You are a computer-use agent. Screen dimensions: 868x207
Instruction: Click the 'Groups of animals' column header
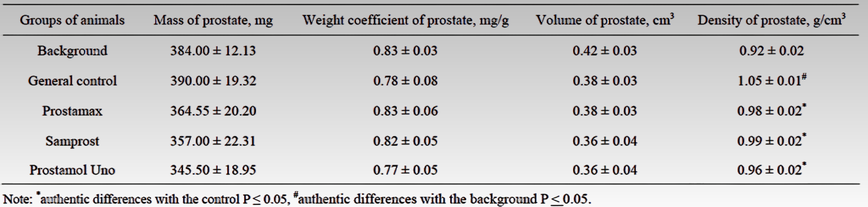coord(72,20)
